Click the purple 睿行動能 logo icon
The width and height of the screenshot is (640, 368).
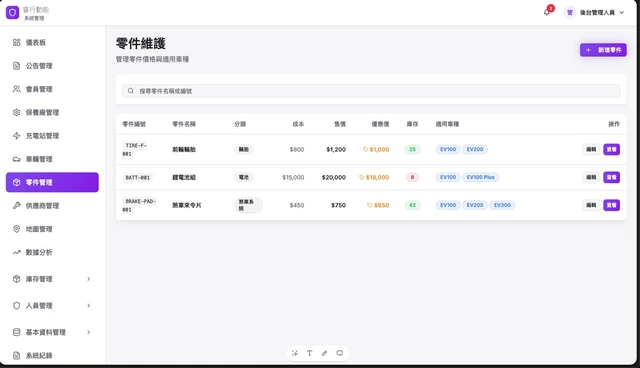12,13
